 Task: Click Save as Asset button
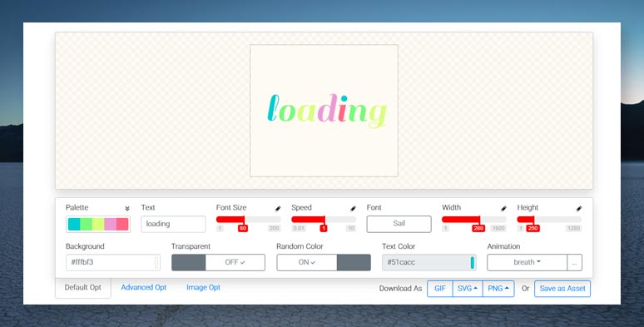[562, 289]
